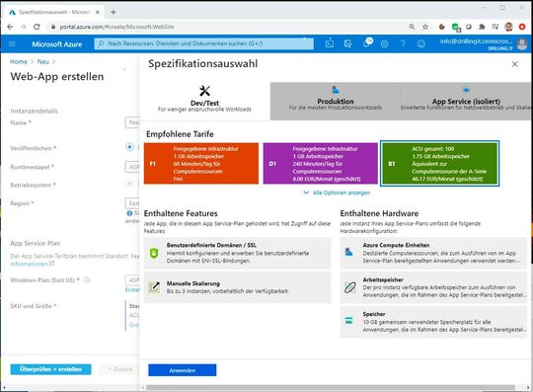Open the feedback smiley icon
The image size is (533, 392).
tap(420, 43)
